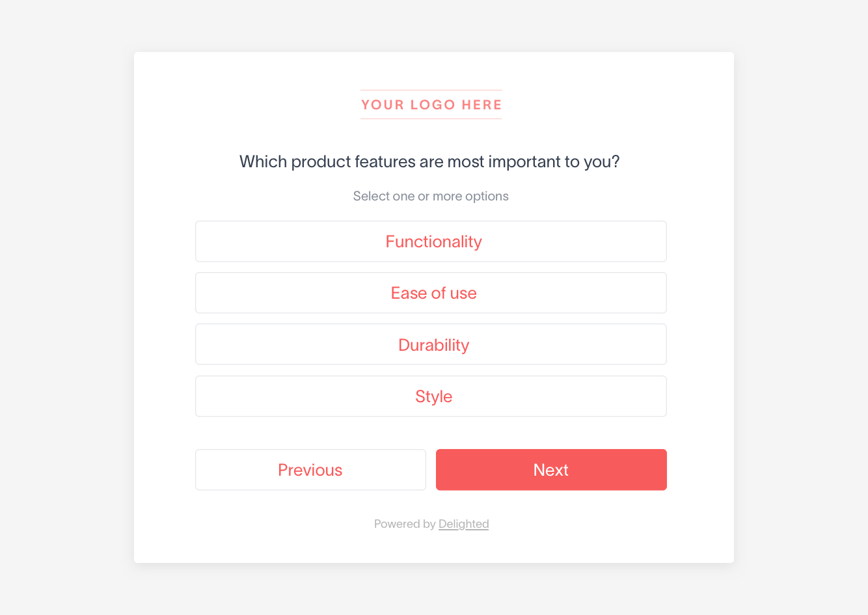Open the Delighted link in footer
Viewport: 868px width, 615px height.
(463, 524)
